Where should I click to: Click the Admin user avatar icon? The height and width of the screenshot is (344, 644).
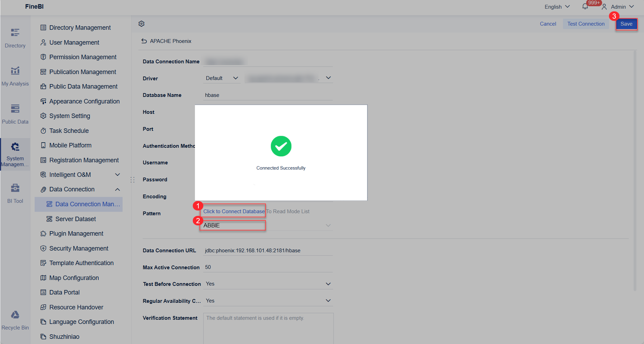(604, 7)
